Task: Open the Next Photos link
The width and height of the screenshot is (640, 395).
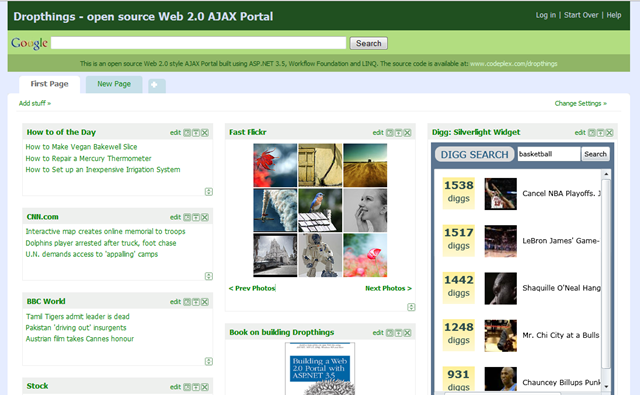Action: tap(388, 288)
